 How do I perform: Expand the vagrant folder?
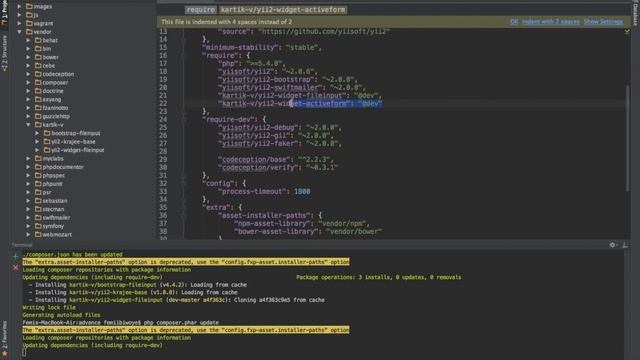point(19,23)
